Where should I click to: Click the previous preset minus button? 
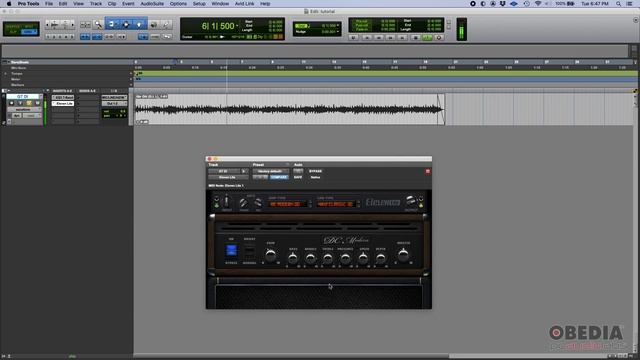(x=257, y=177)
